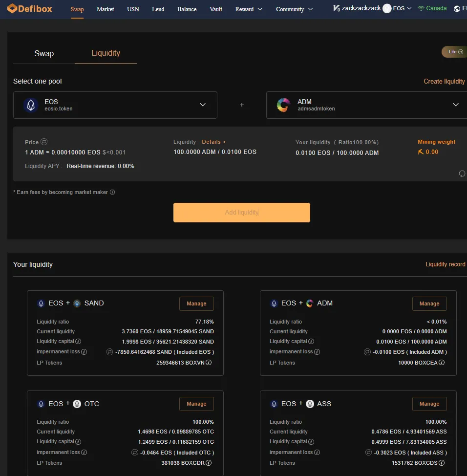Click the EOS chain circle icon in header
Viewport: 467px width, 476px height.
tap(387, 8)
